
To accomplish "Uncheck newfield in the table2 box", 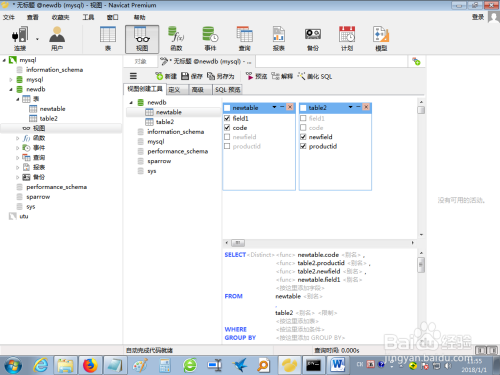I will 303,137.
